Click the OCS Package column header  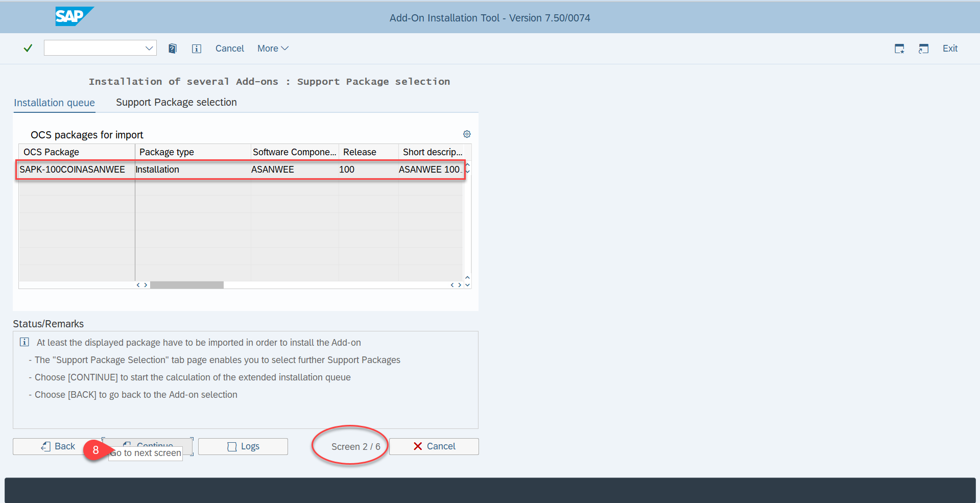click(x=77, y=152)
